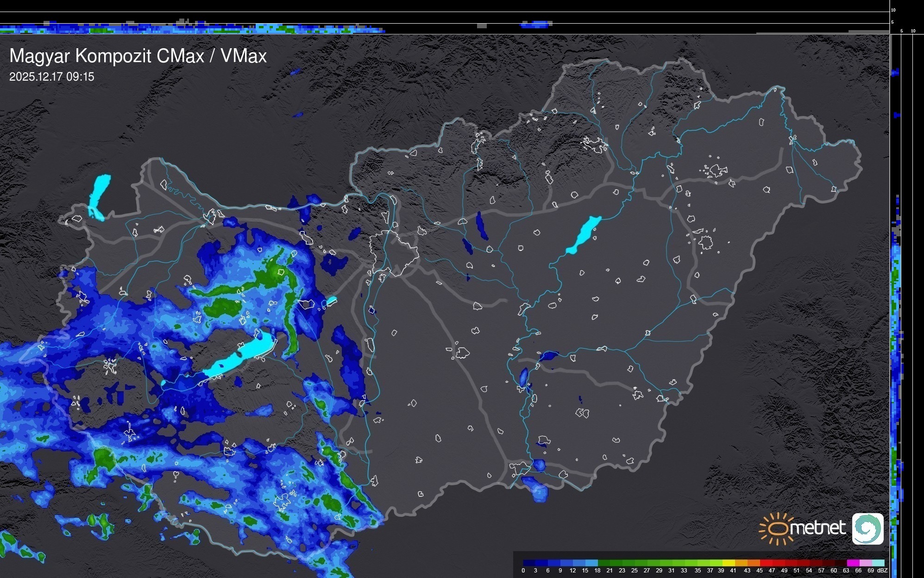
Task: Select the light cyan 69 dBZ swatch
Action: (878, 563)
